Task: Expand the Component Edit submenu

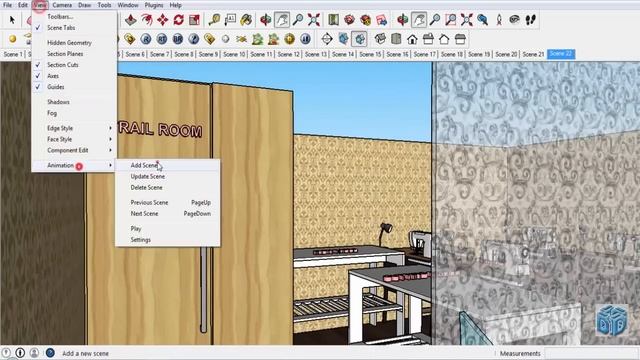Action: tap(74, 150)
